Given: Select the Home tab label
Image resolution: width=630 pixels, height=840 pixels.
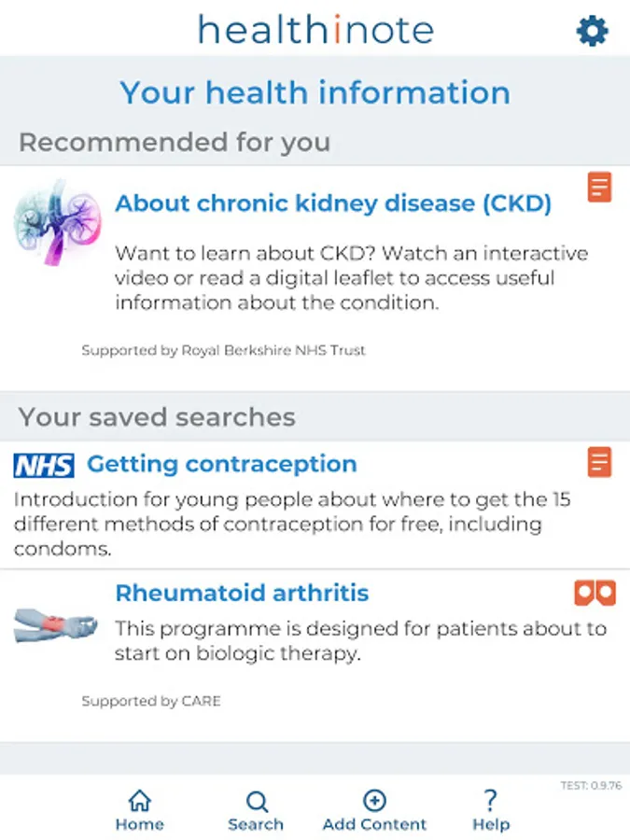Looking at the screenshot, I should (x=140, y=825).
